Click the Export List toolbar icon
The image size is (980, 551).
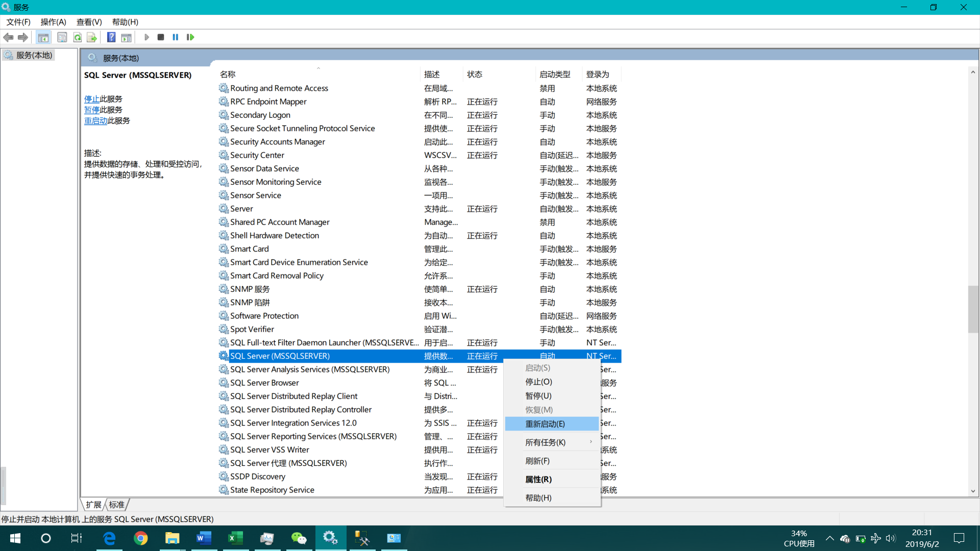click(92, 37)
